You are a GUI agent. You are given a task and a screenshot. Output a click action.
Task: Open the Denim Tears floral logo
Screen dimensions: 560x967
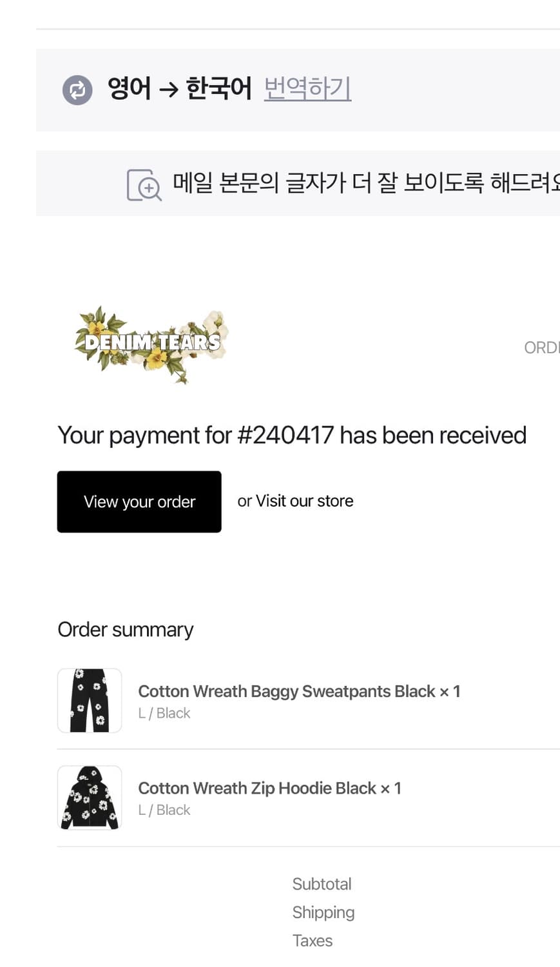coord(151,344)
